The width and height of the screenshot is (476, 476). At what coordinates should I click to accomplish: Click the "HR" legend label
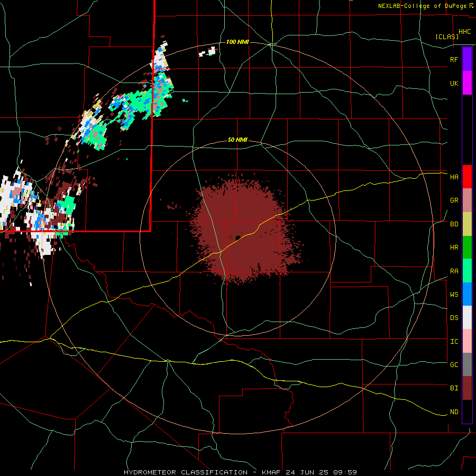(454, 248)
